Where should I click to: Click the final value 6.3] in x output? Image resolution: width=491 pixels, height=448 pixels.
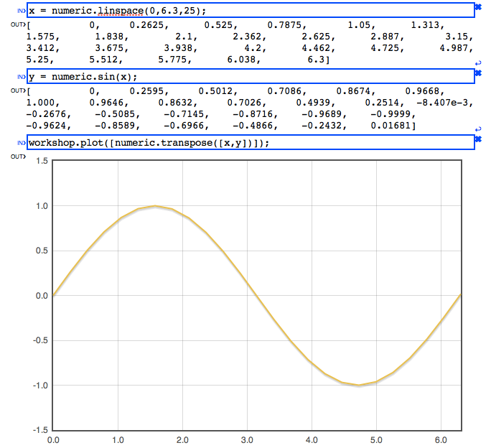319,60
